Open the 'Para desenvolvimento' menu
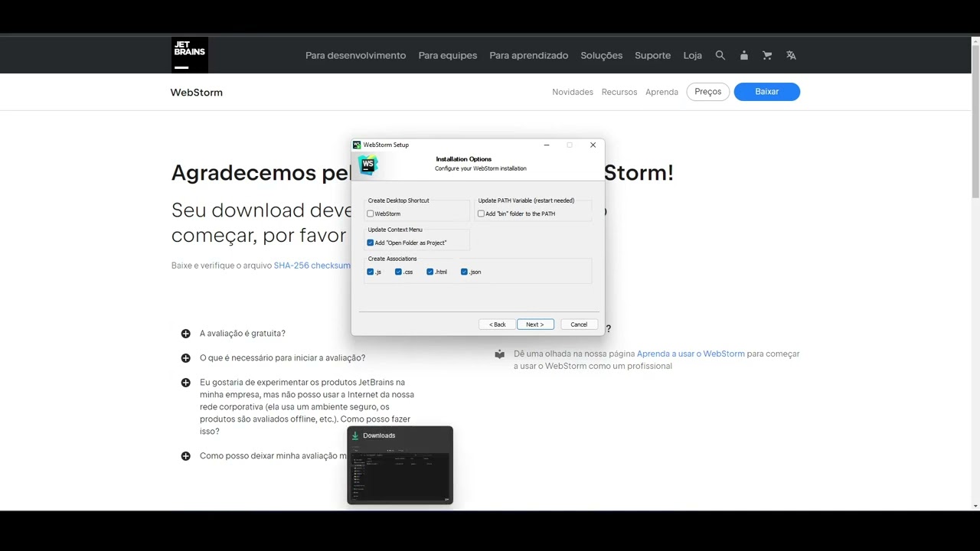 tap(355, 55)
